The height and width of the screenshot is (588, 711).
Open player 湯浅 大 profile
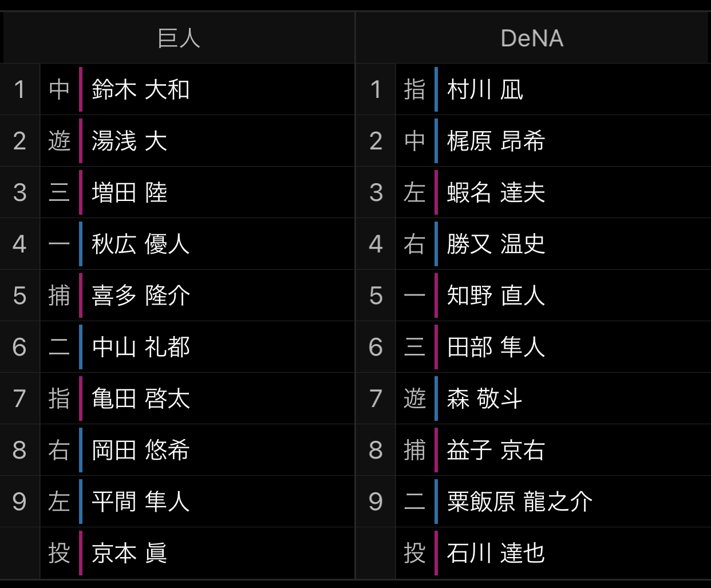coord(129,141)
